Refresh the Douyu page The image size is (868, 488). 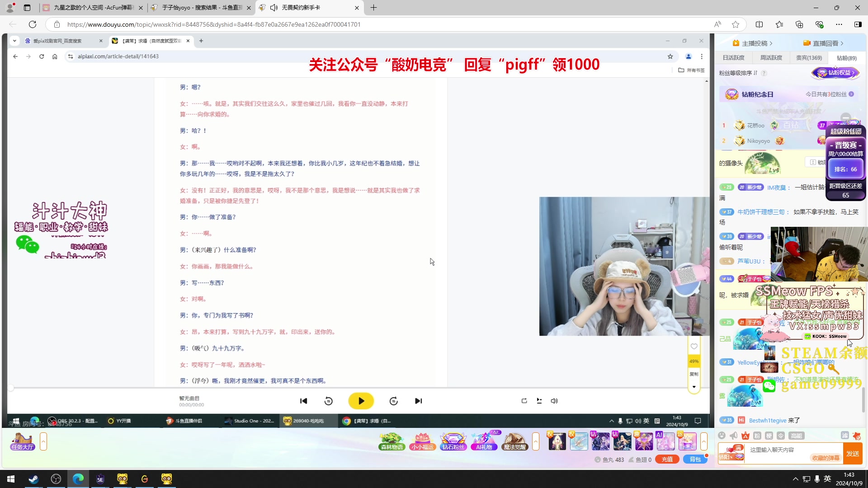[33, 24]
